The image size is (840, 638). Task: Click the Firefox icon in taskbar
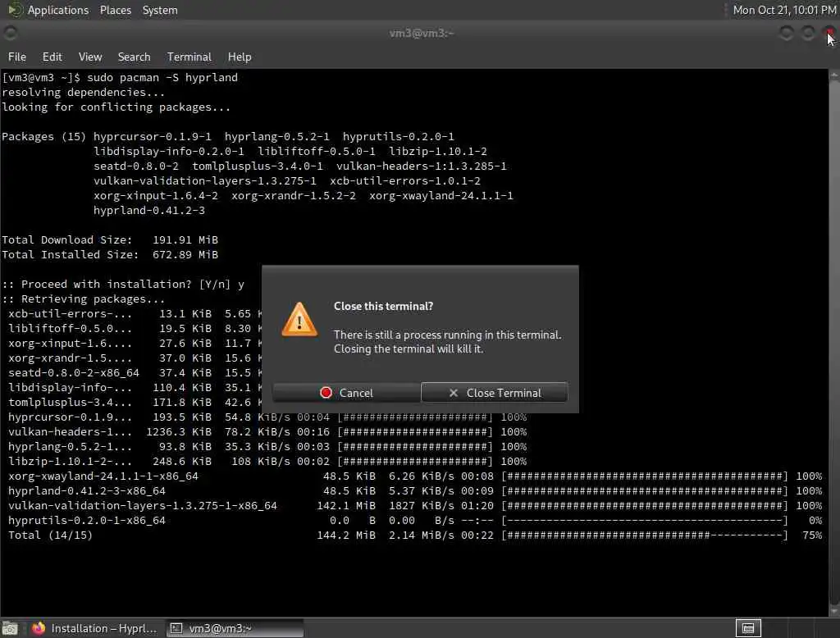coord(39,628)
